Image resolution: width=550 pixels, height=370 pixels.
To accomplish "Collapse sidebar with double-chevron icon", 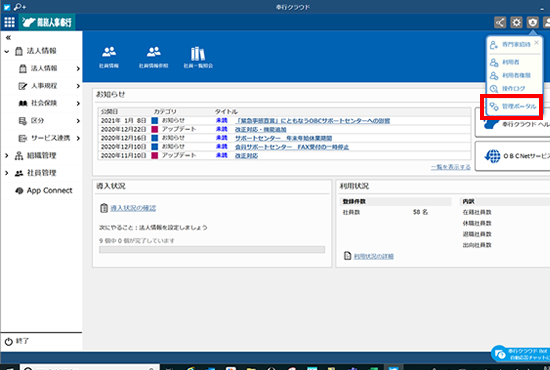I will tap(8, 38).
